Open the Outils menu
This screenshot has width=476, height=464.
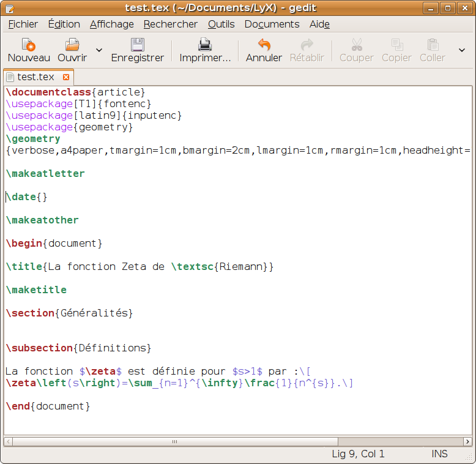pos(221,24)
